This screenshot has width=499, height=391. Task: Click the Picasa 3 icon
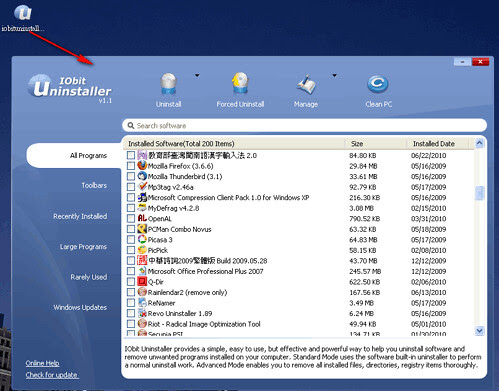142,239
